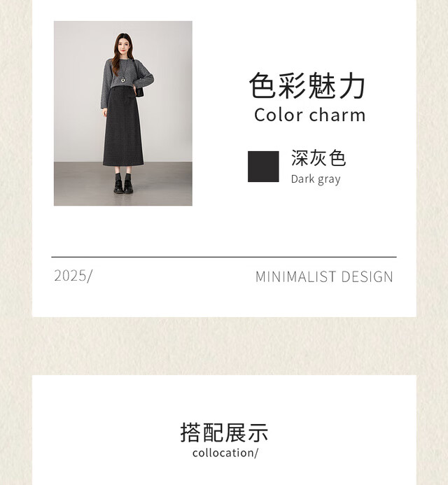Click the Dark gray English label
Viewport: 448px width, 485px height.
tap(316, 179)
